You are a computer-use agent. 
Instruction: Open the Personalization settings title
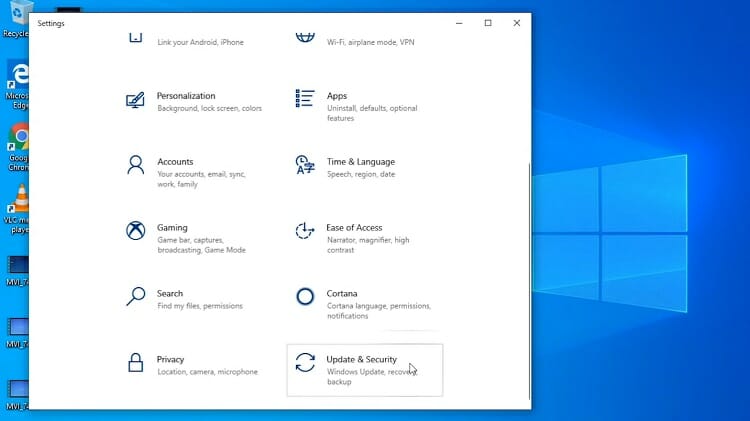[x=186, y=96]
